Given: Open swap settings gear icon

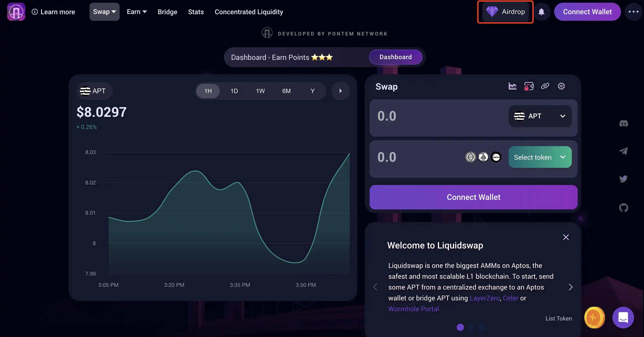Looking at the screenshot, I should pyautogui.click(x=561, y=86).
